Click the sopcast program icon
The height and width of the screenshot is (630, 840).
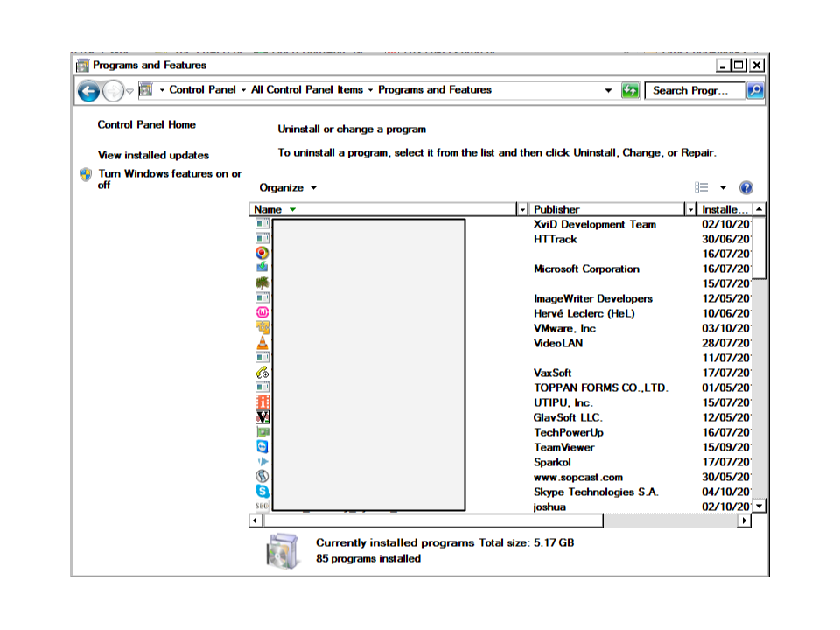click(x=262, y=476)
